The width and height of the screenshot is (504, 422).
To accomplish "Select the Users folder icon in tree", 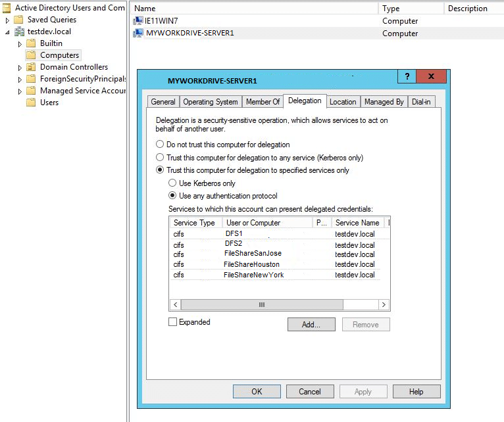I will [x=31, y=103].
